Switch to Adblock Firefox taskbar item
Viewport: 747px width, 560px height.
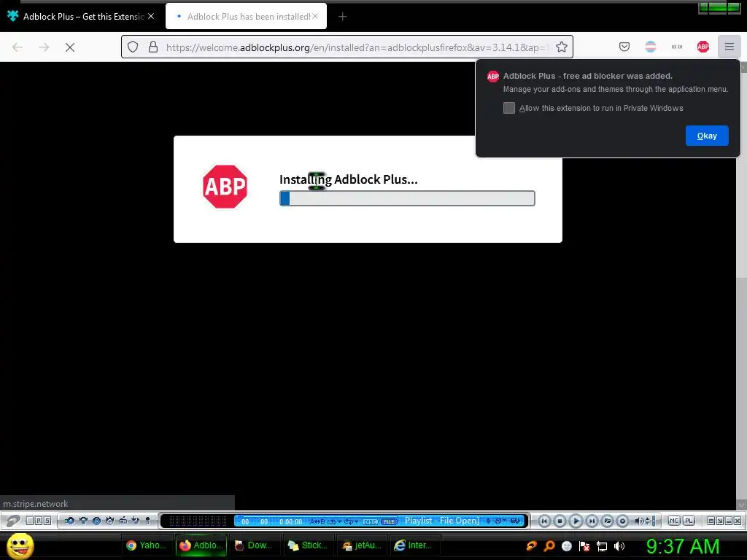pyautogui.click(x=201, y=545)
